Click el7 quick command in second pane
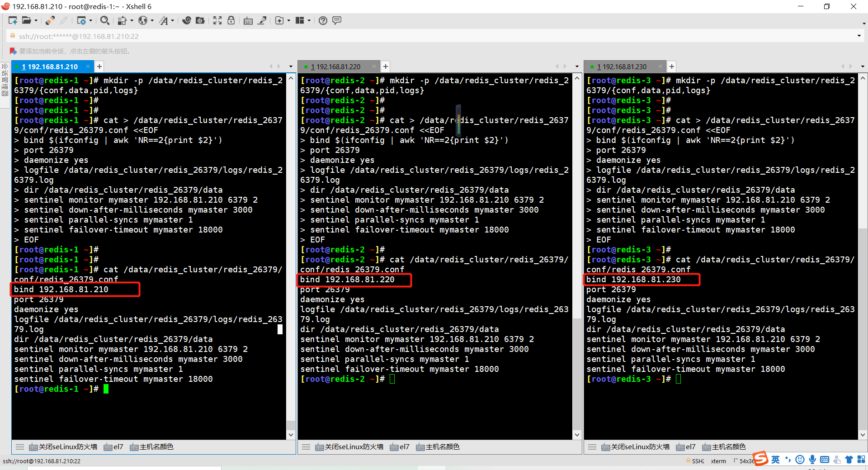The image size is (868, 470). [x=400, y=447]
